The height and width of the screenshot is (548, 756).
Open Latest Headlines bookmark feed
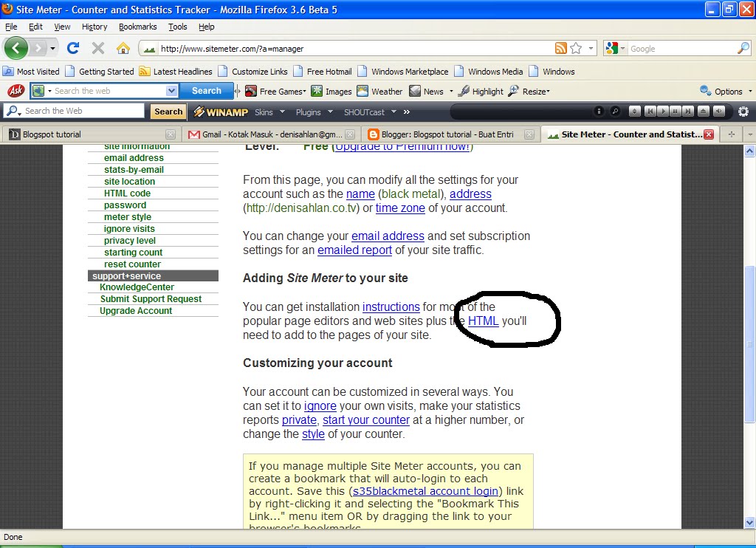(x=176, y=72)
